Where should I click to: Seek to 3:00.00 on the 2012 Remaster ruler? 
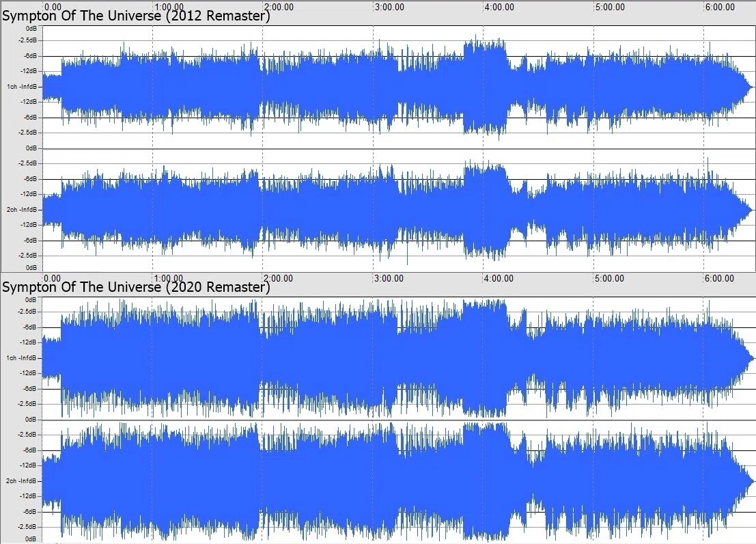[390, 7]
